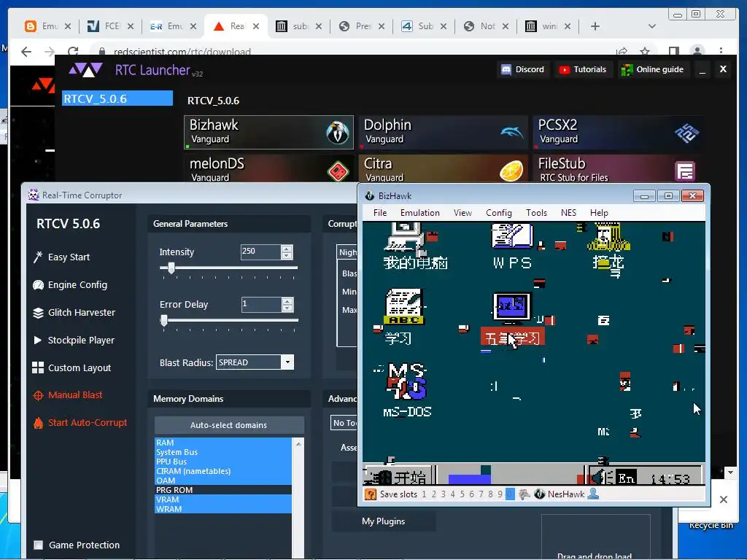Image resolution: width=747 pixels, height=560 pixels.
Task: Open the Help menu in BizHawk
Action: tap(599, 213)
